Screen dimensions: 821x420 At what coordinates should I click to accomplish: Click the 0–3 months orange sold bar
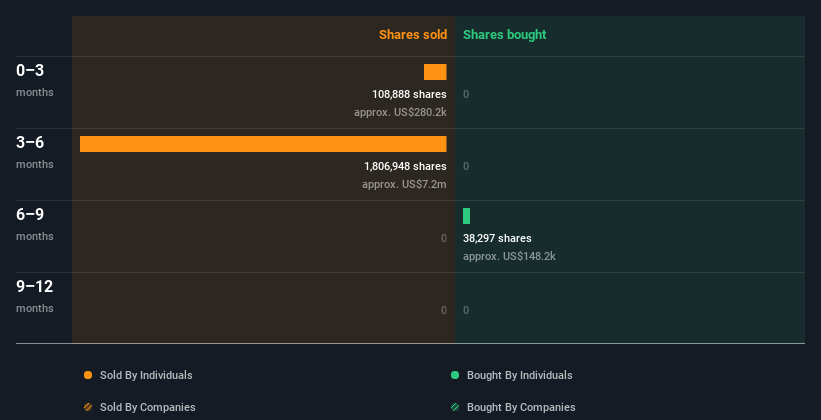click(435, 72)
